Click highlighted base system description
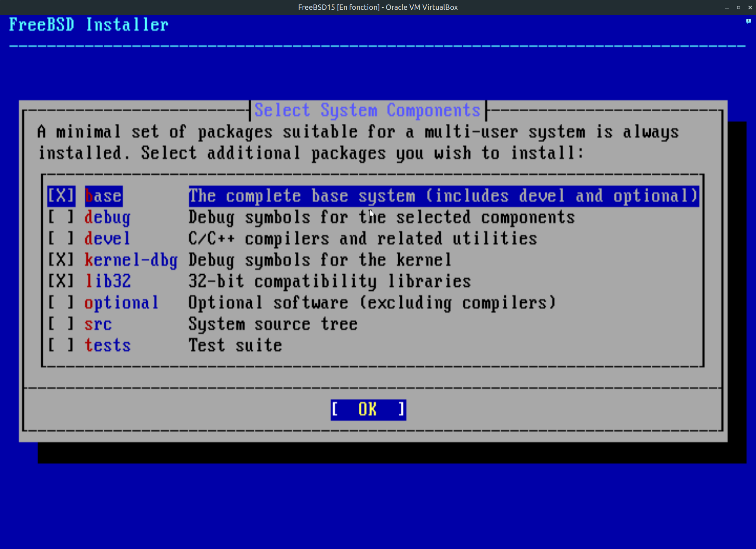The height and width of the screenshot is (549, 756). click(443, 196)
